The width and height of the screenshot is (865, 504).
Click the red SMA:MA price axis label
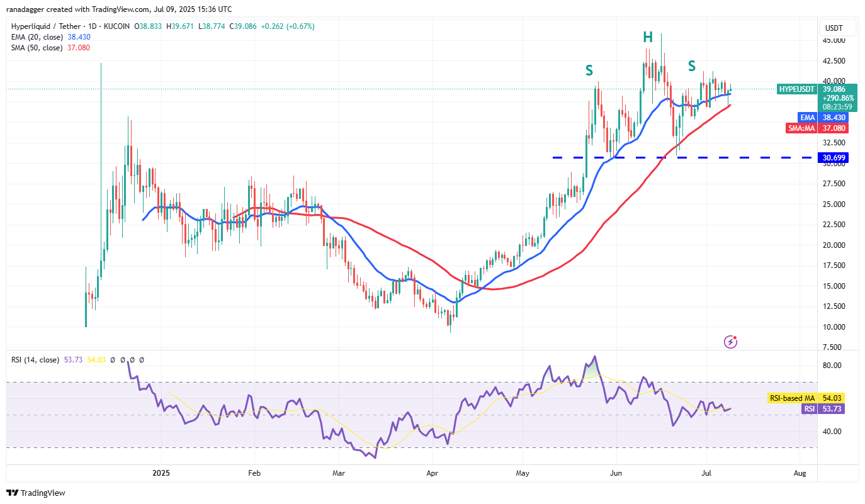(803, 128)
